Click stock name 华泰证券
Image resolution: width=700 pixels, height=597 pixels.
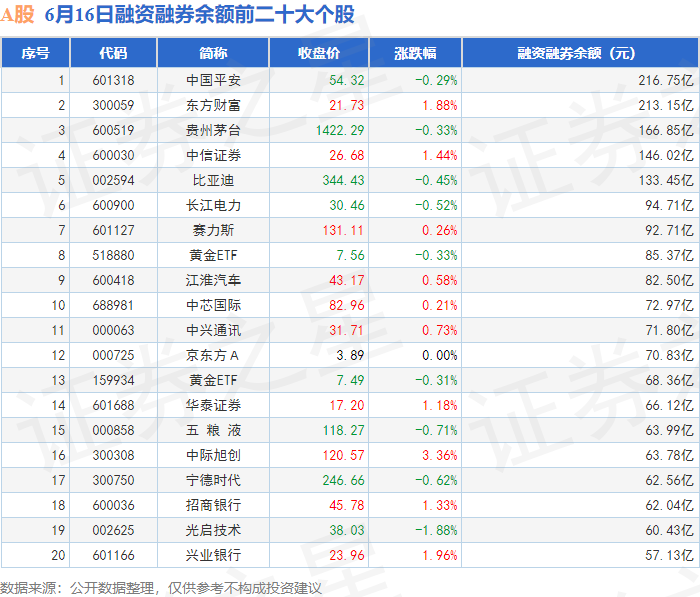(213, 405)
